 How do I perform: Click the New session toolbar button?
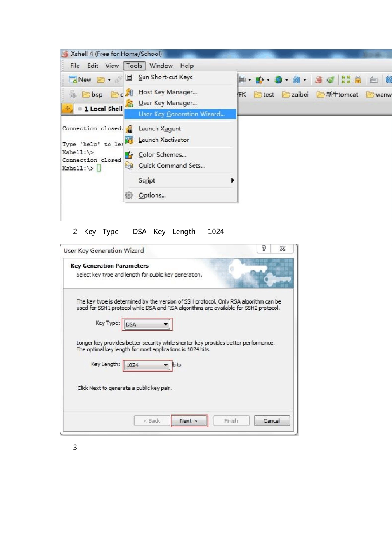(80, 80)
